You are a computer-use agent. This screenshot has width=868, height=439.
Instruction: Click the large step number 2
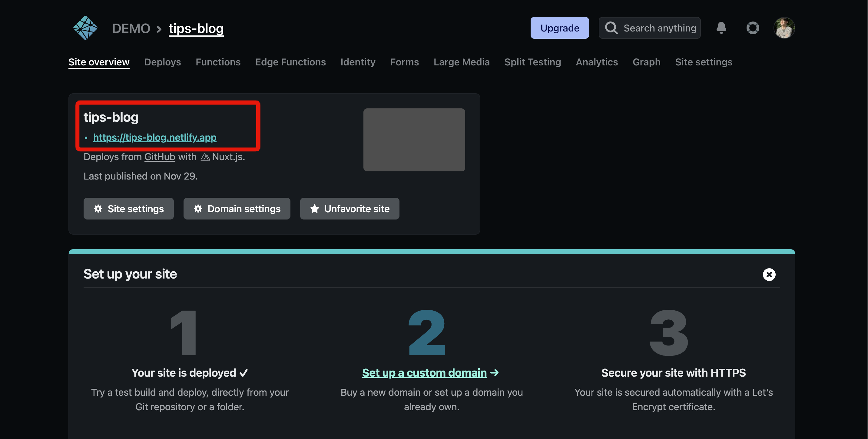coord(427,333)
